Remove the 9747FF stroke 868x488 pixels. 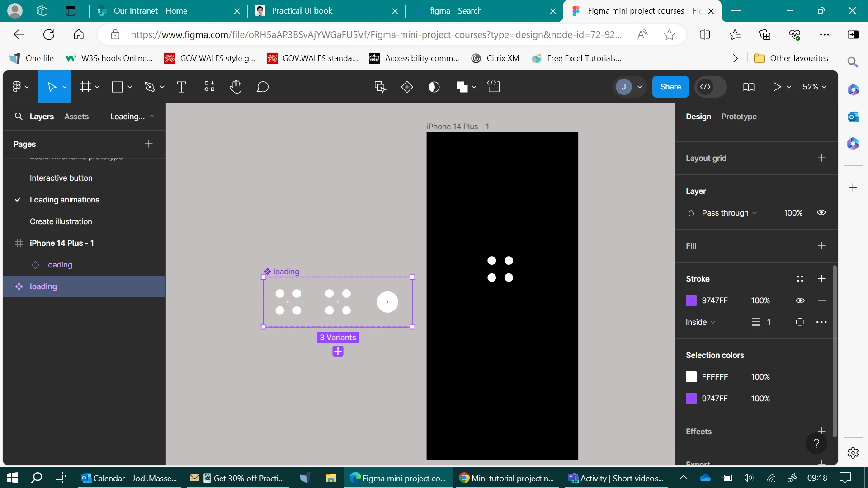pyautogui.click(x=821, y=300)
